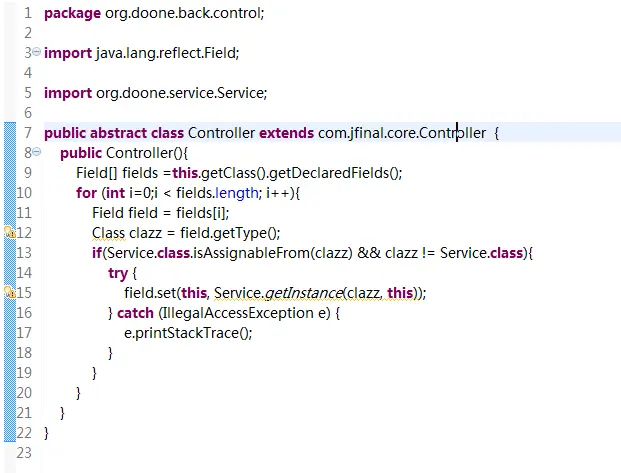Screen dimensions: 621x473
Task: Click 'fields[i];' on line 11
Action: point(203,213)
